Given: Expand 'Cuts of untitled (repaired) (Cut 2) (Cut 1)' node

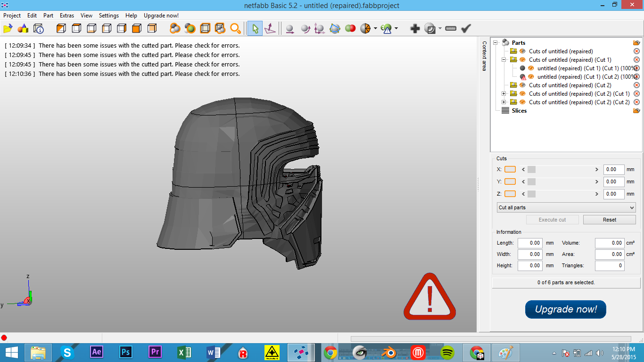Looking at the screenshot, I should [x=504, y=94].
